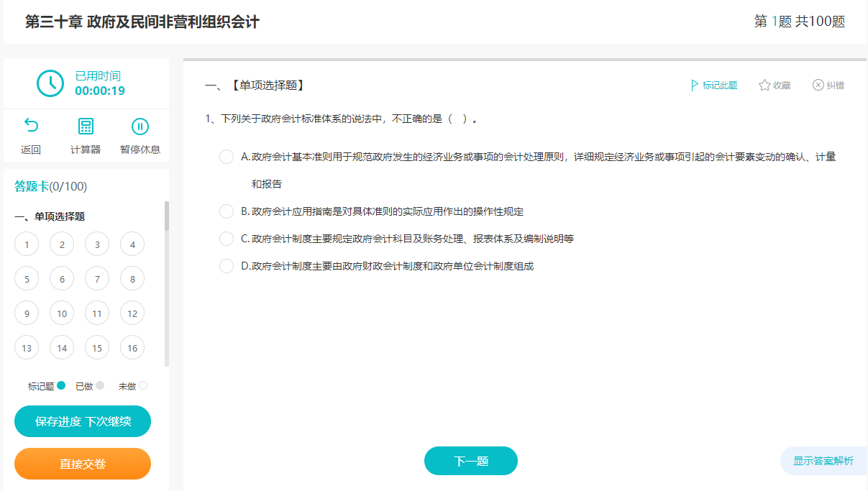Image resolution: width=868 pixels, height=491 pixels.
Task: Choose answer C for question 1
Action: [226, 239]
